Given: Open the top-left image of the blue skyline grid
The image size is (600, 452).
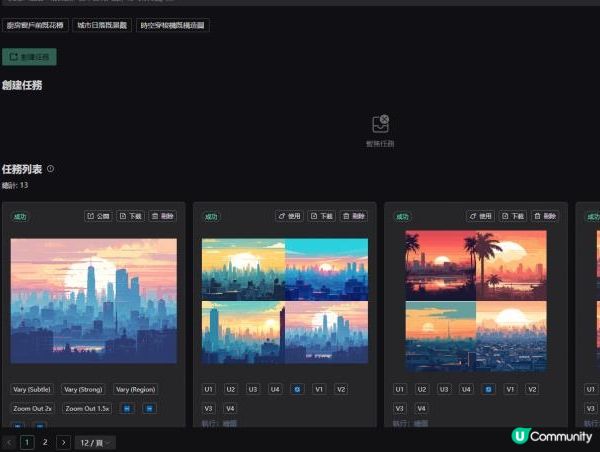Looking at the screenshot, I should (243, 269).
